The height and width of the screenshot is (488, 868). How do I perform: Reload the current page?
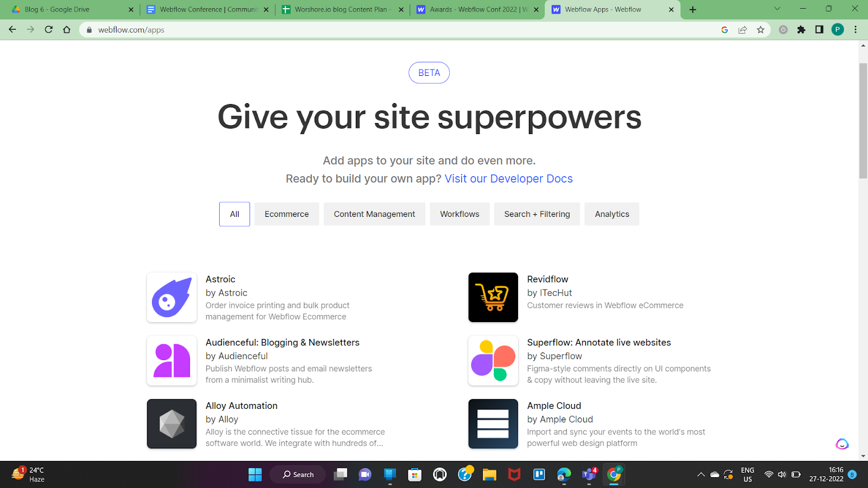[x=49, y=30]
